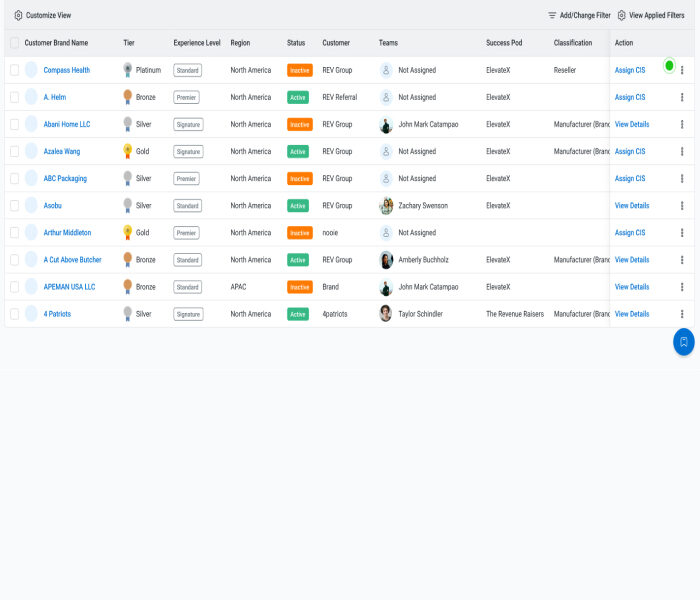Click the View Applied Filters gear icon
The height and width of the screenshot is (600, 700).
(622, 15)
